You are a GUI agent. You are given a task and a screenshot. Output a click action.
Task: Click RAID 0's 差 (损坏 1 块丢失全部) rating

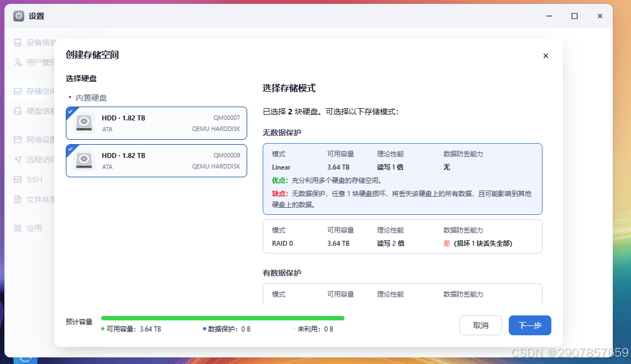tap(478, 244)
